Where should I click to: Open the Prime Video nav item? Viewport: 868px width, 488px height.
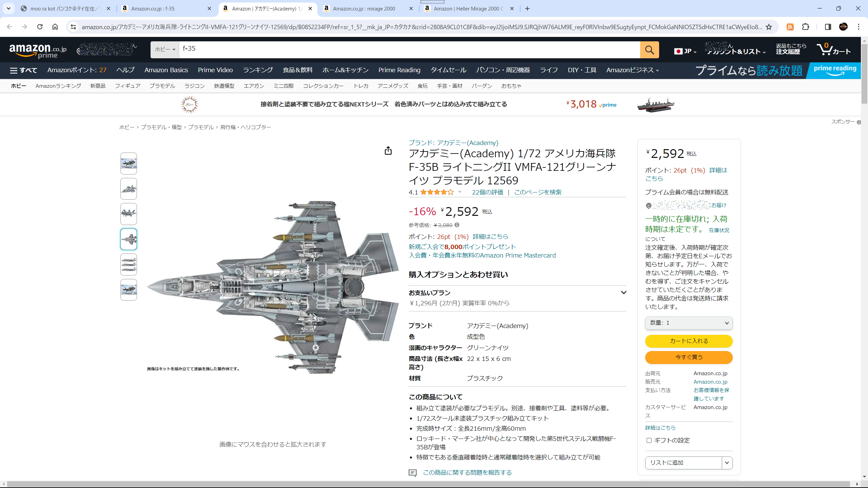click(215, 70)
